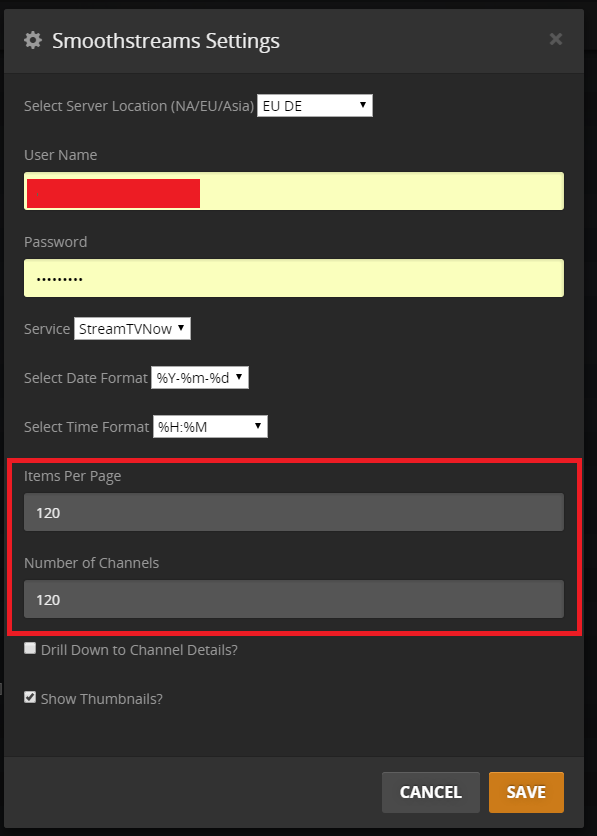Image resolution: width=597 pixels, height=836 pixels.
Task: Expand the Select Time Format dropdown
Action: [x=211, y=427]
